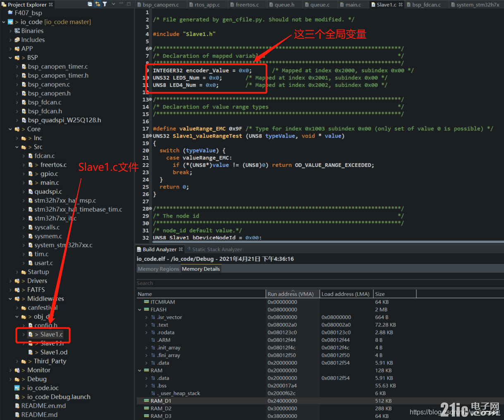
Task: Fold the comment block at line 6
Action: 150,49
